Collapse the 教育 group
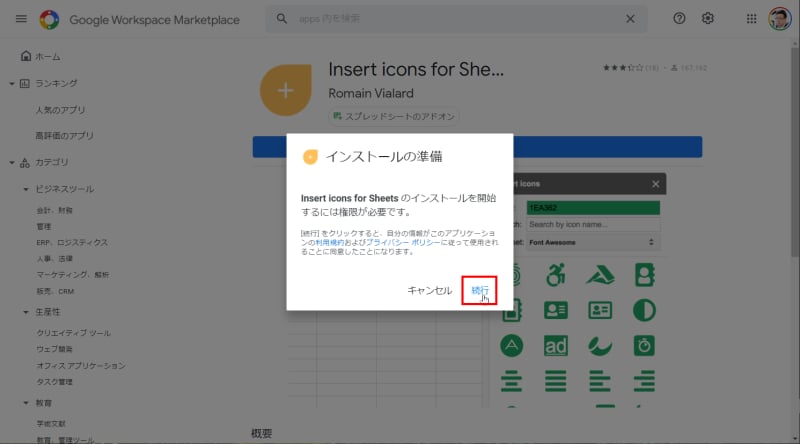This screenshot has width=800, height=444. click(x=26, y=403)
